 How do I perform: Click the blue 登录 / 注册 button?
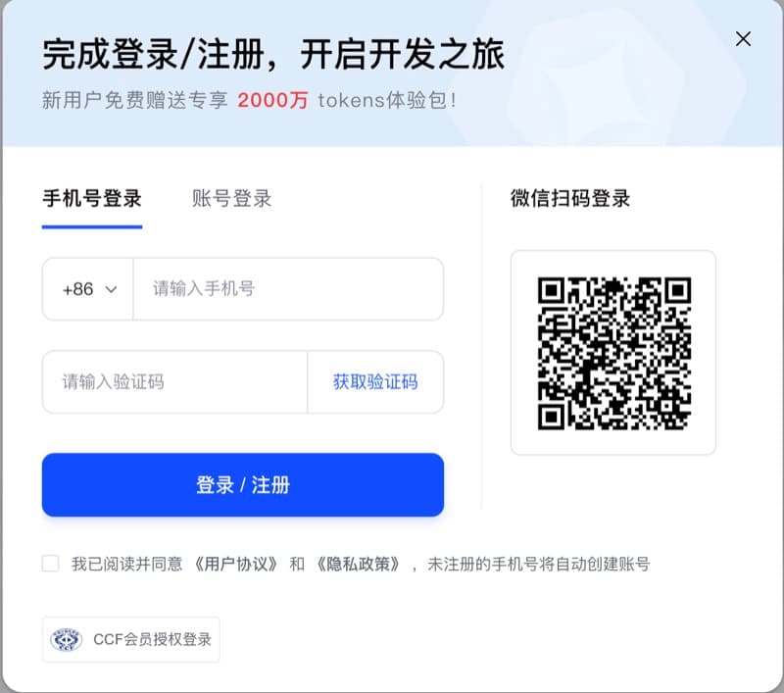pos(243,484)
